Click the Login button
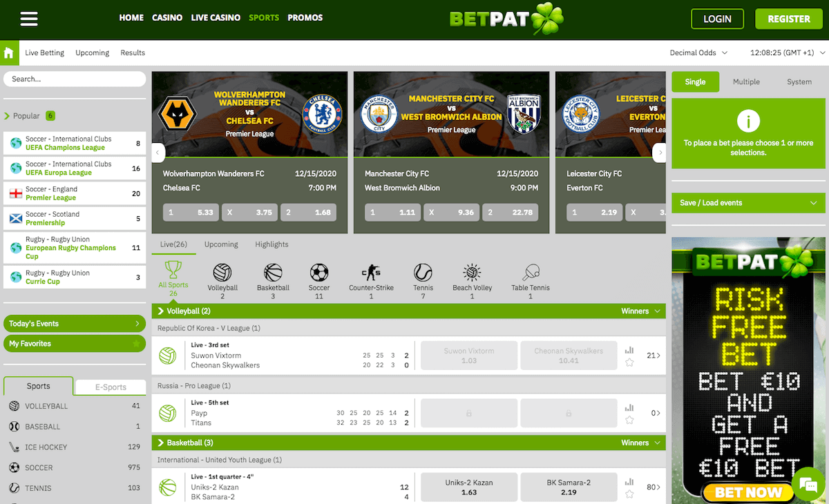Viewport: 829px width, 504px height. [717, 19]
